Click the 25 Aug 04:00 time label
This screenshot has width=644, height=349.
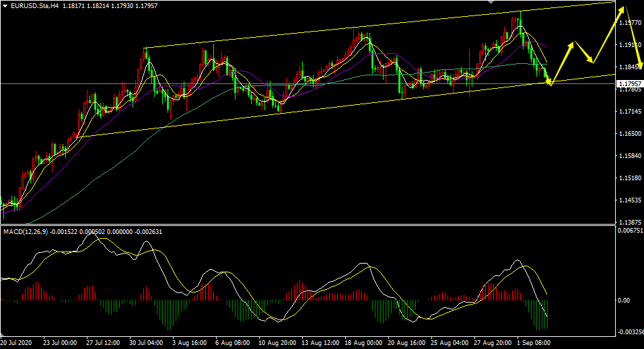pos(450,343)
